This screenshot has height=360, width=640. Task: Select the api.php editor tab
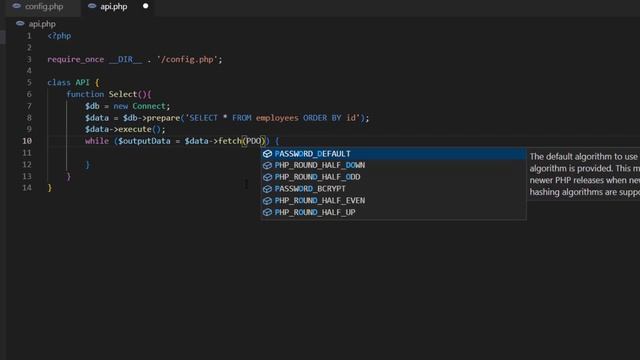pyautogui.click(x=113, y=7)
